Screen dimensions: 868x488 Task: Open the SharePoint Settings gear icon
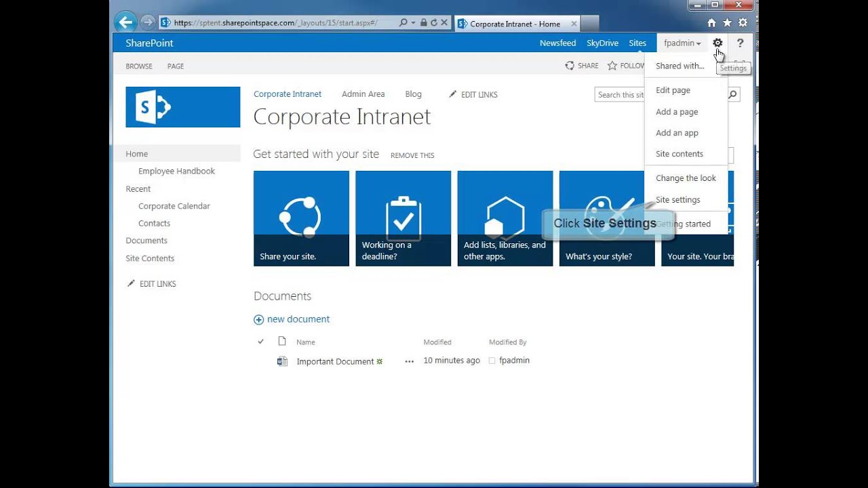[x=717, y=43]
